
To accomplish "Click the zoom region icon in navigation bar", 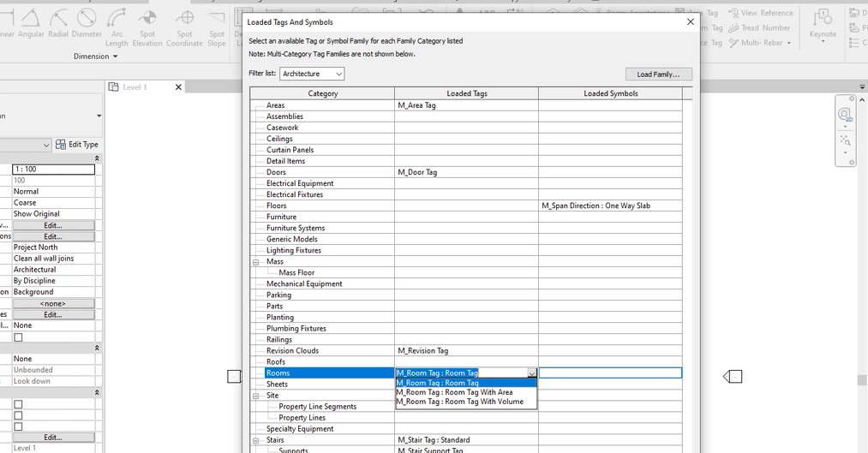I will [845, 140].
